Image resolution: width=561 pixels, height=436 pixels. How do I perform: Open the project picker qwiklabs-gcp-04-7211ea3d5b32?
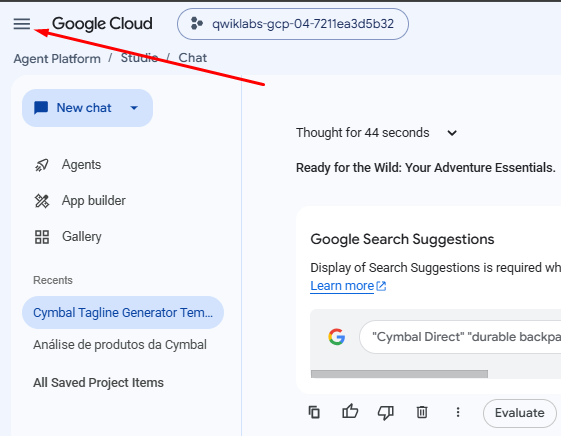[x=293, y=24]
